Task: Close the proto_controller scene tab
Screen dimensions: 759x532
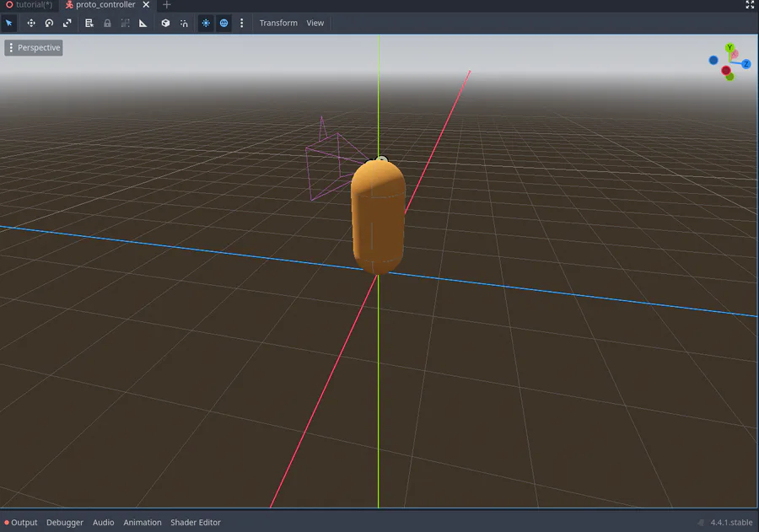Action: (x=146, y=5)
